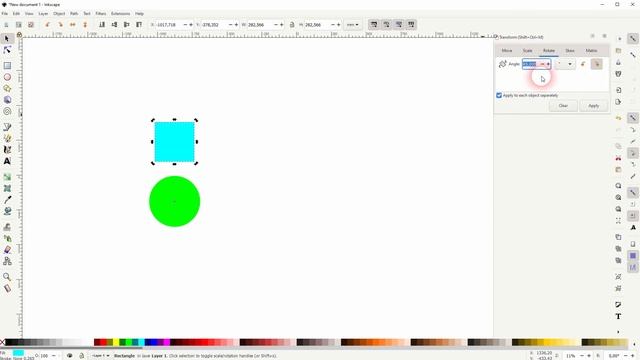This screenshot has width=640, height=360.
Task: Click the Apply button
Action: click(x=593, y=106)
